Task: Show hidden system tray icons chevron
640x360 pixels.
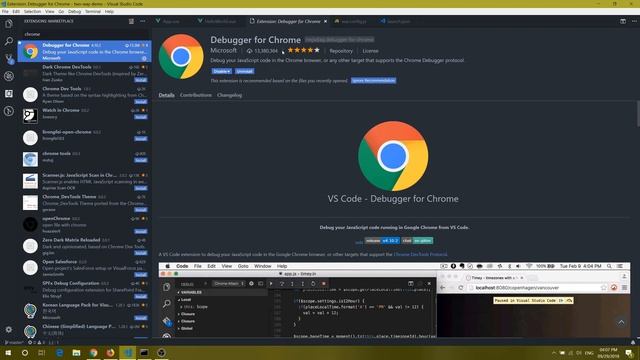Action: (554, 353)
